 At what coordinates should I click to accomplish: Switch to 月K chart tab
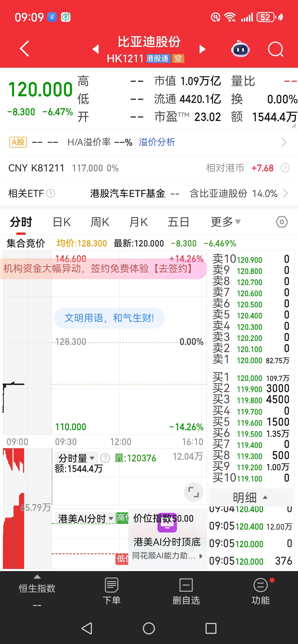139,222
